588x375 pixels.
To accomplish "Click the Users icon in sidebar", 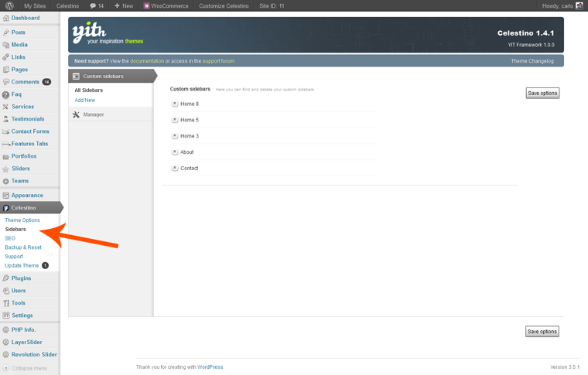I will coord(6,291).
